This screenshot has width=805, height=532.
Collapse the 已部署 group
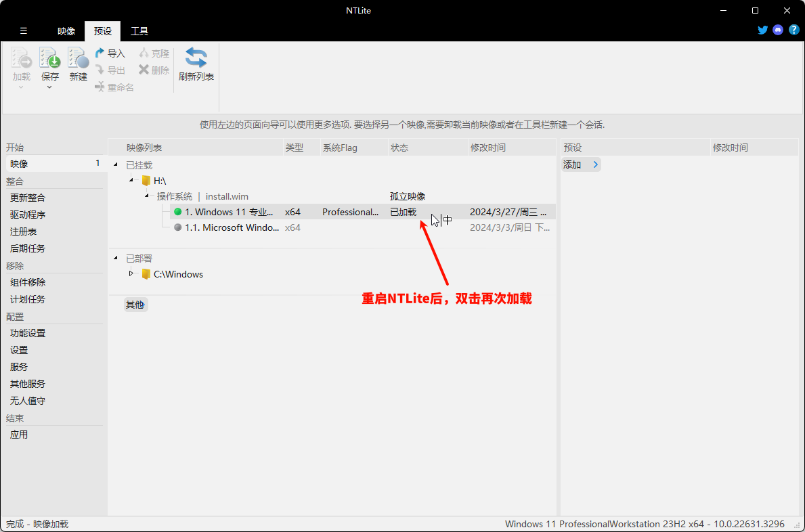click(x=116, y=258)
